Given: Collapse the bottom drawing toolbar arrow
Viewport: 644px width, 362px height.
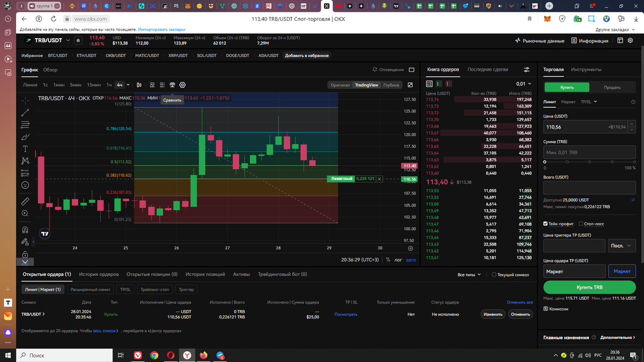Looking at the screenshot, I should [25, 262].
